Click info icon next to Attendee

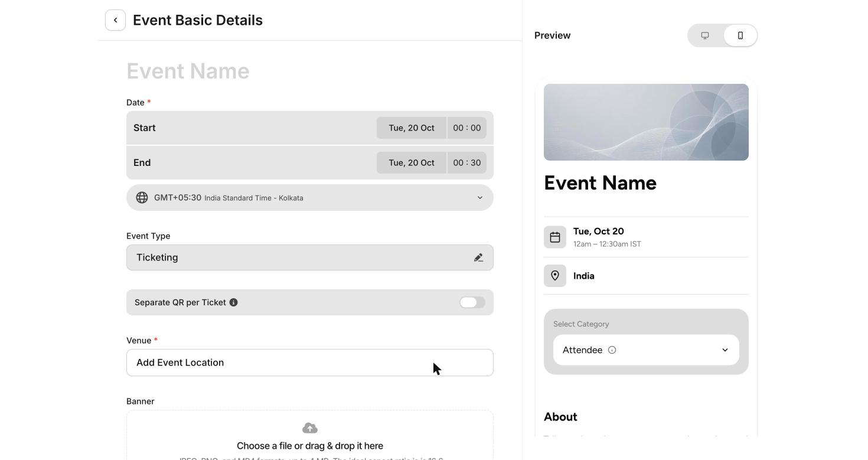pos(612,350)
